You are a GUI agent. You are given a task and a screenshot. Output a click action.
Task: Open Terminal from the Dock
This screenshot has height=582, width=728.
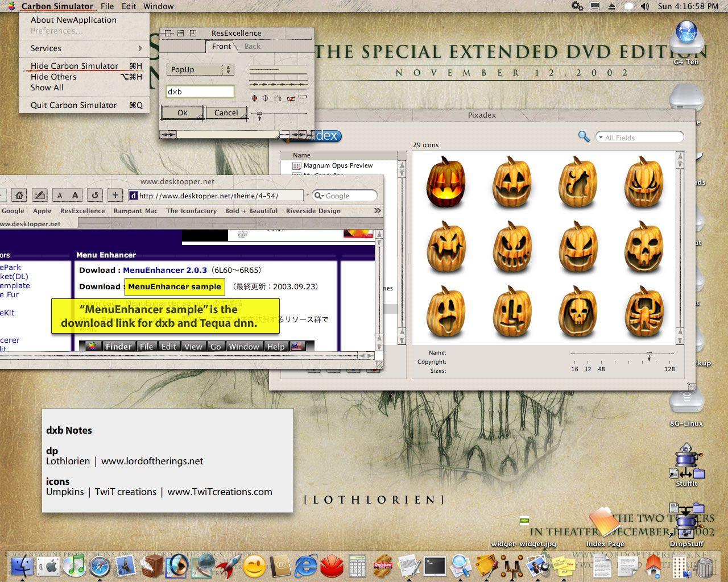pos(435,566)
